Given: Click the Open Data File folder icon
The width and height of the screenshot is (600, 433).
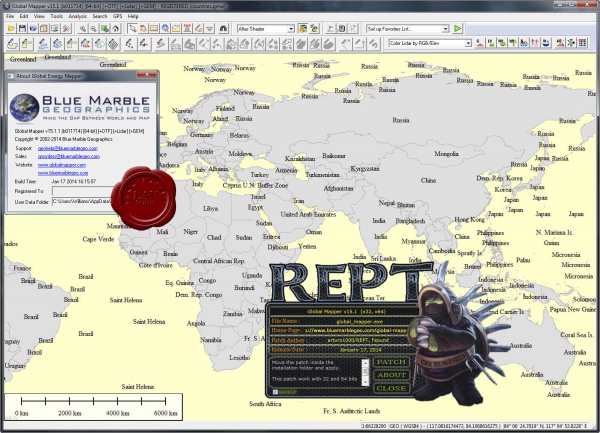Looking at the screenshot, I should click(x=11, y=29).
